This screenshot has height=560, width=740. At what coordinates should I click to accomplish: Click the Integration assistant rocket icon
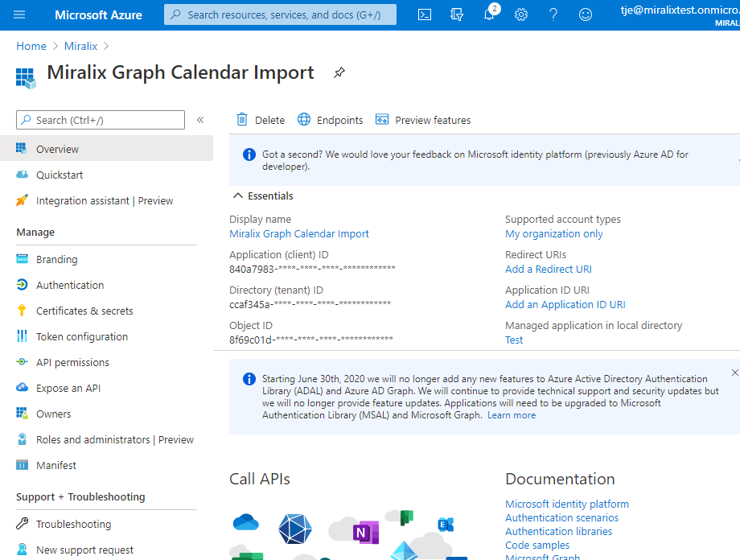point(23,200)
